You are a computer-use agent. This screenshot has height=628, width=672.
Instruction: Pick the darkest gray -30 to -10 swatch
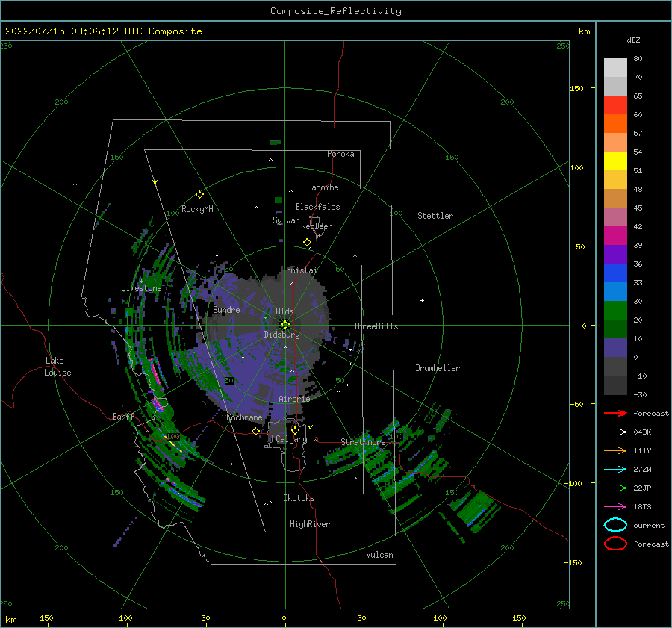point(615,385)
